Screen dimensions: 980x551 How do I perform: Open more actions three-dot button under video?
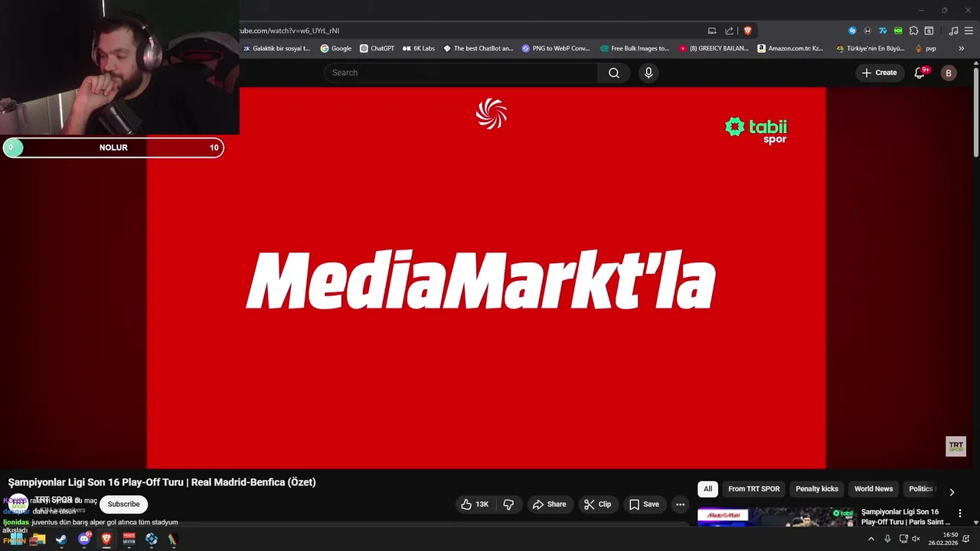tap(680, 504)
